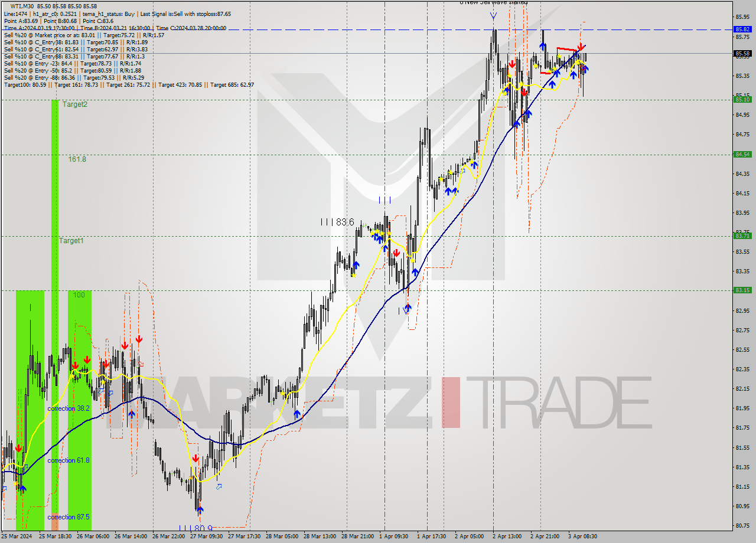Click the 'Target100: 80.59' targets summary line

pos(129,85)
